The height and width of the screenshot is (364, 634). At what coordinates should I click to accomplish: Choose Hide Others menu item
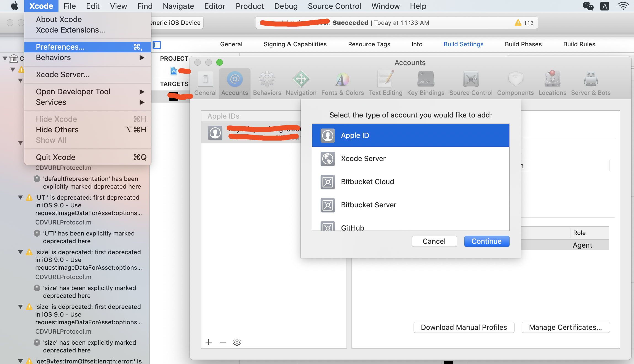[x=88, y=130]
